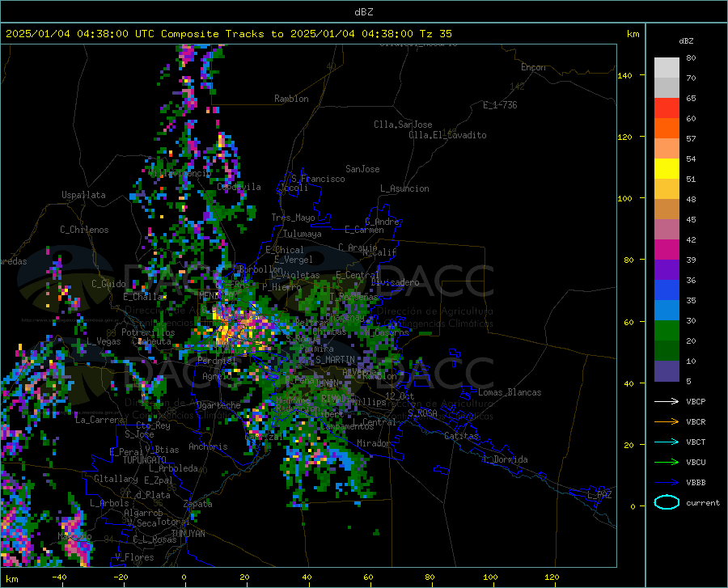The height and width of the screenshot is (588, 728).
Task: Click the -20 tick on horizontal axis
Action: tap(121, 577)
